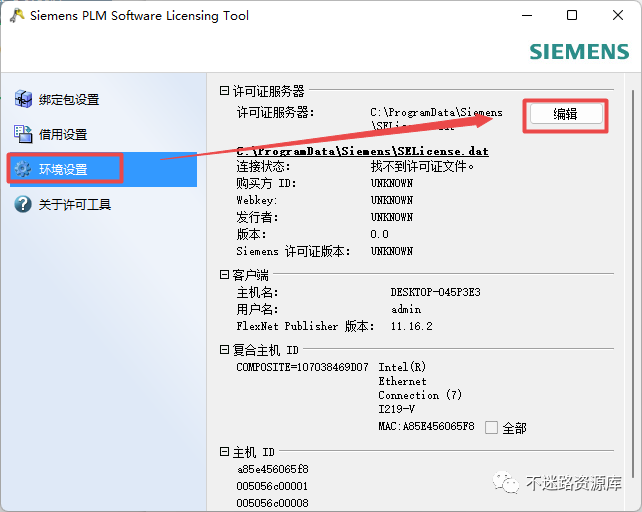Click the username value admin
Image resolution: width=642 pixels, height=512 pixels.
pos(406,309)
